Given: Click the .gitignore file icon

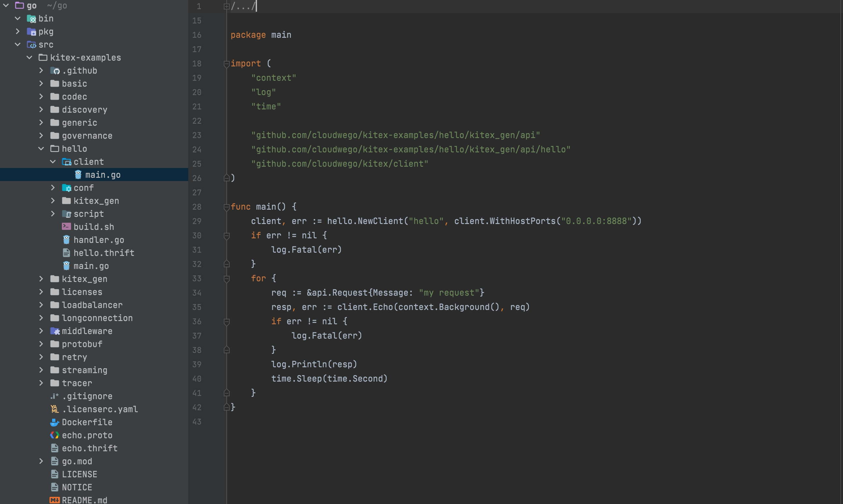Looking at the screenshot, I should click(x=55, y=396).
